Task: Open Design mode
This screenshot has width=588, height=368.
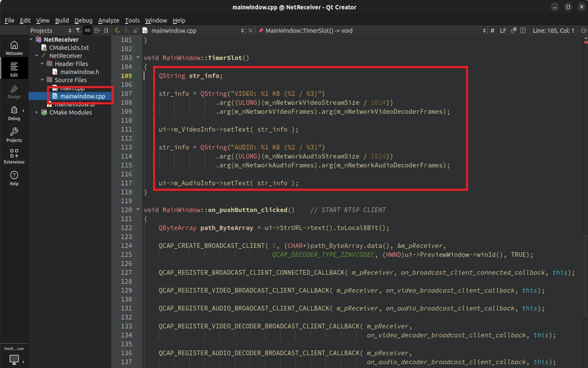Action: coord(14,91)
